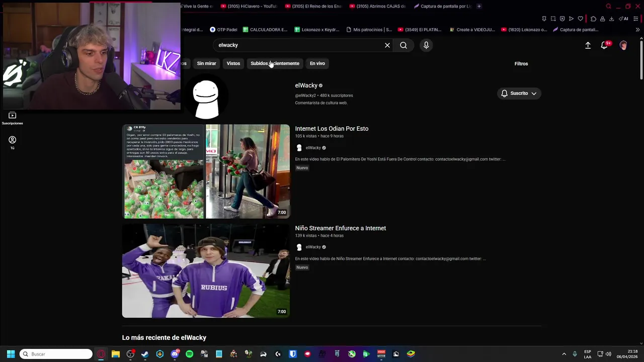Expand the bookmarks bar overflow chevron

(637, 30)
